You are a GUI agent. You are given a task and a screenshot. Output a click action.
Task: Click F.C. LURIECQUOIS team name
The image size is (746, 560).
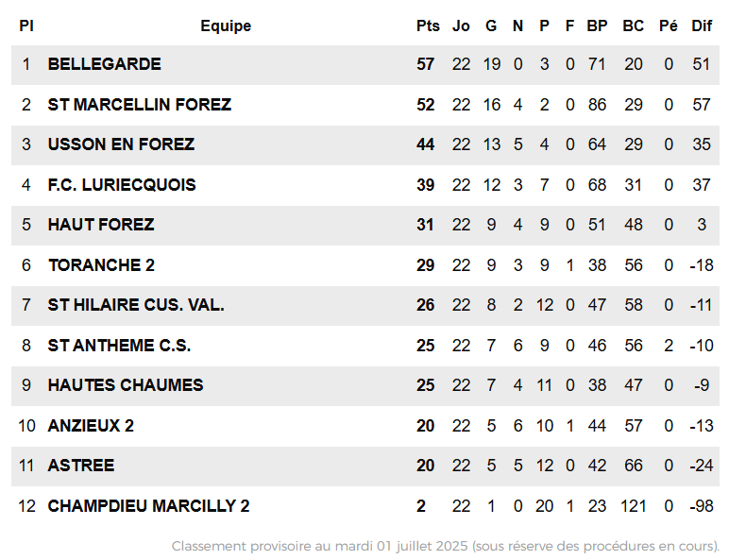pos(122,184)
